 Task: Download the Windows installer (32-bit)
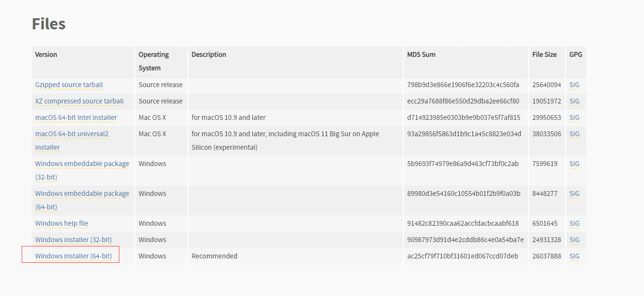(74, 240)
